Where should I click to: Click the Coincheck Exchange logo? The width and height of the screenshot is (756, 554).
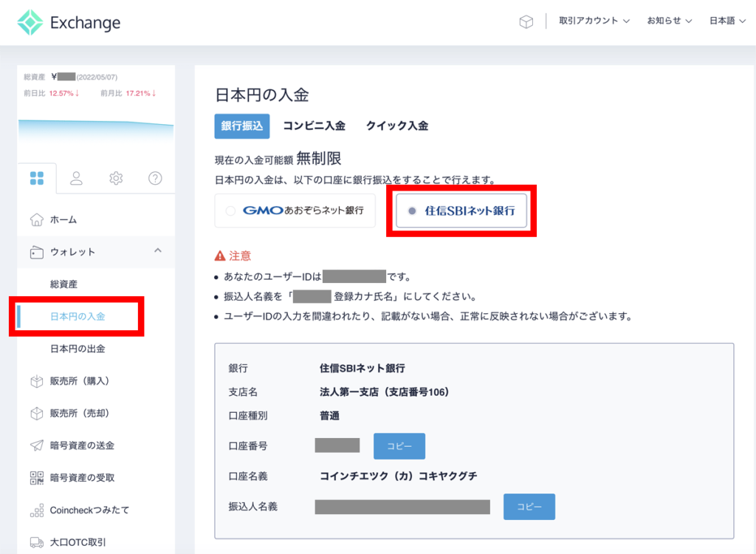point(69,22)
